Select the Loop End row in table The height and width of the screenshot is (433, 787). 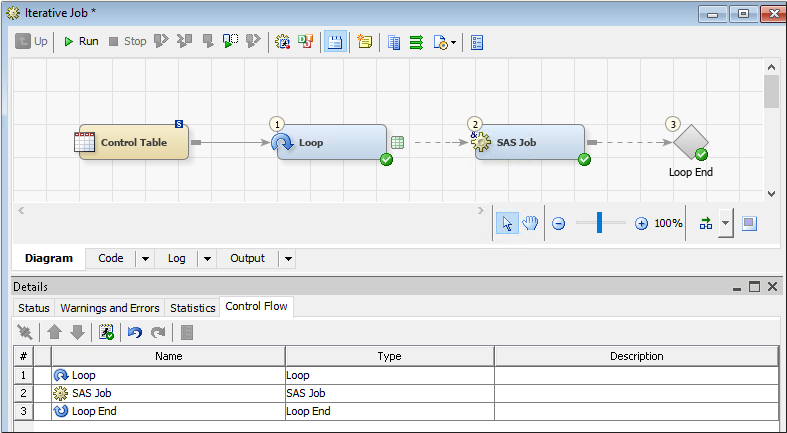168,411
